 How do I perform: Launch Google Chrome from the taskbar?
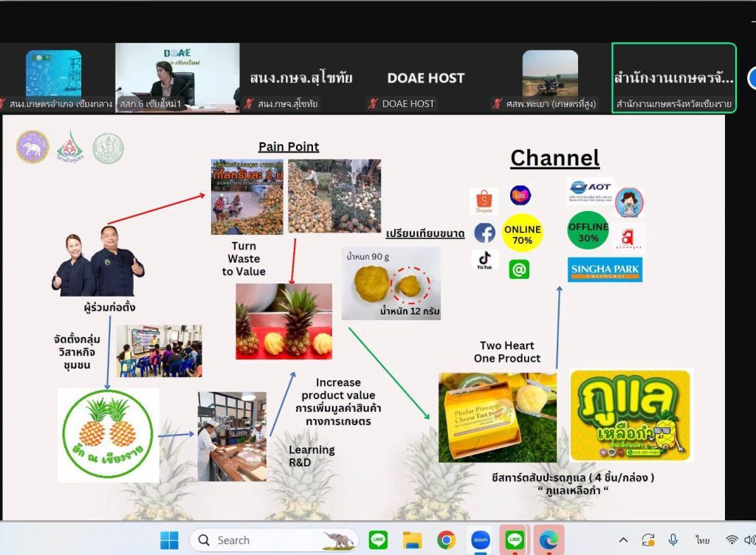pos(446,540)
